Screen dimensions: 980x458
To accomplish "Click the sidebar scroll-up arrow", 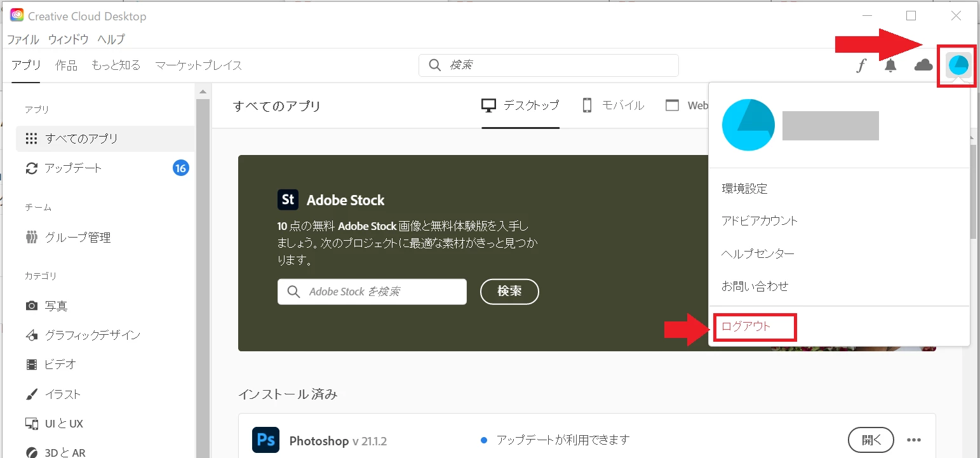I will 203,92.
